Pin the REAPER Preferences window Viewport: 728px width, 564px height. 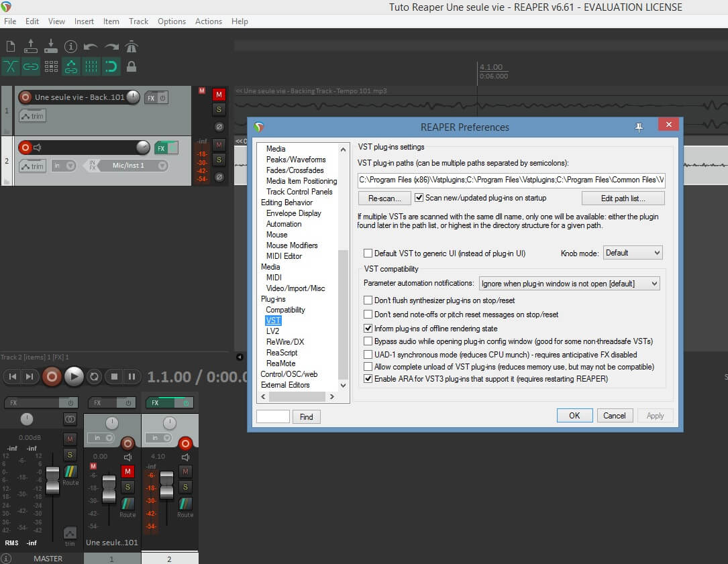tap(639, 127)
